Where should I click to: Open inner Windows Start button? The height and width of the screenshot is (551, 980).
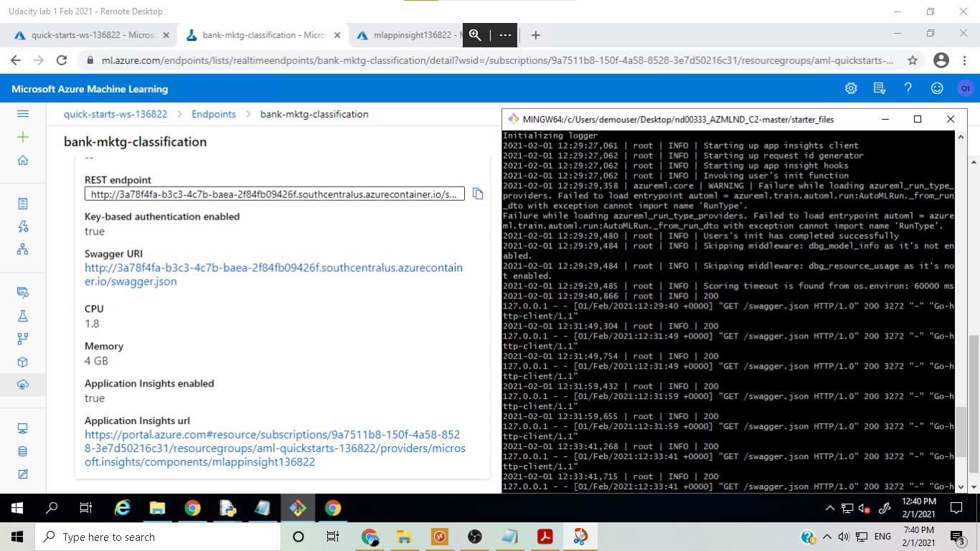point(17,508)
